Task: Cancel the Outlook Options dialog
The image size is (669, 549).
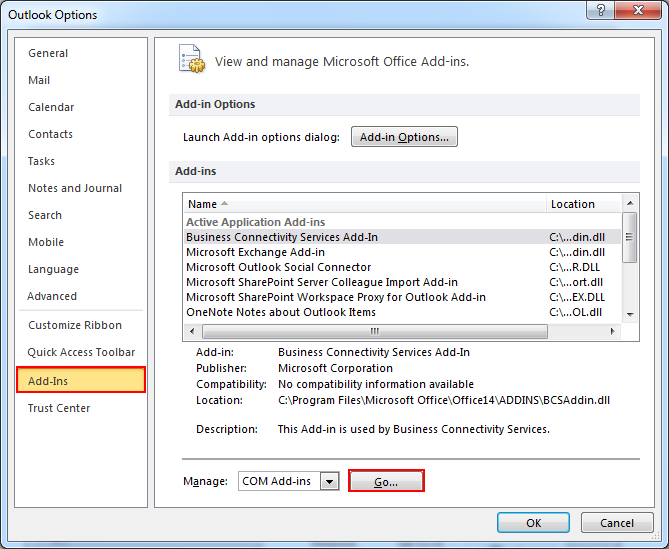Action: click(617, 523)
